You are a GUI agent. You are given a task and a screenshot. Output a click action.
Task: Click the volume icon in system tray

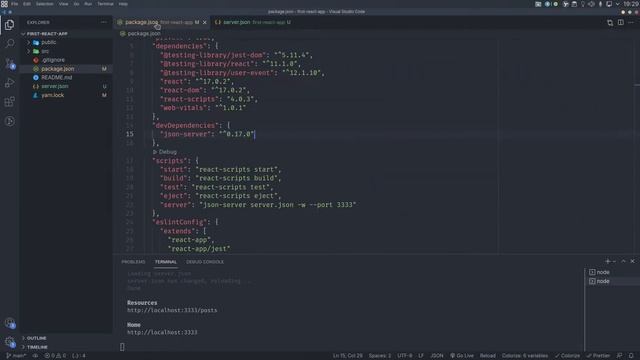click(x=591, y=4)
